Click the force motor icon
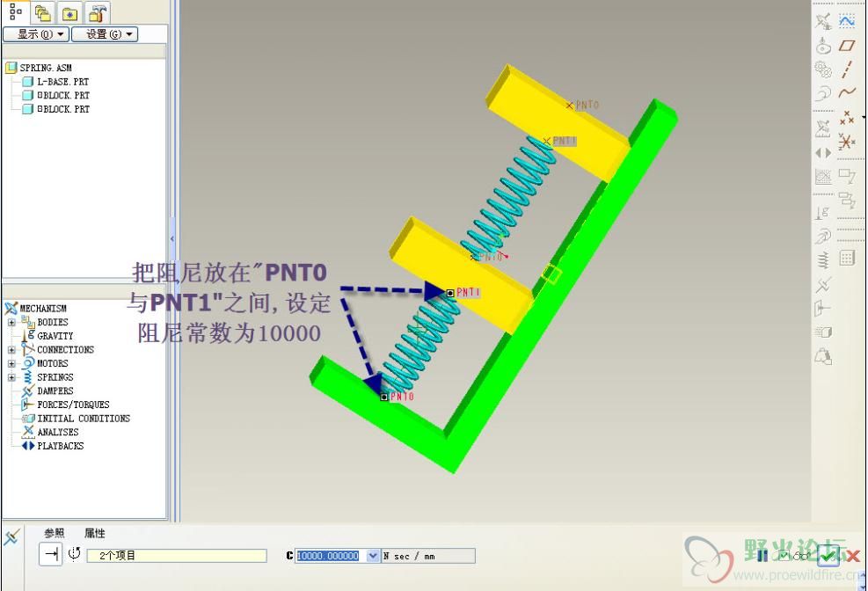The image size is (868, 591). click(823, 237)
